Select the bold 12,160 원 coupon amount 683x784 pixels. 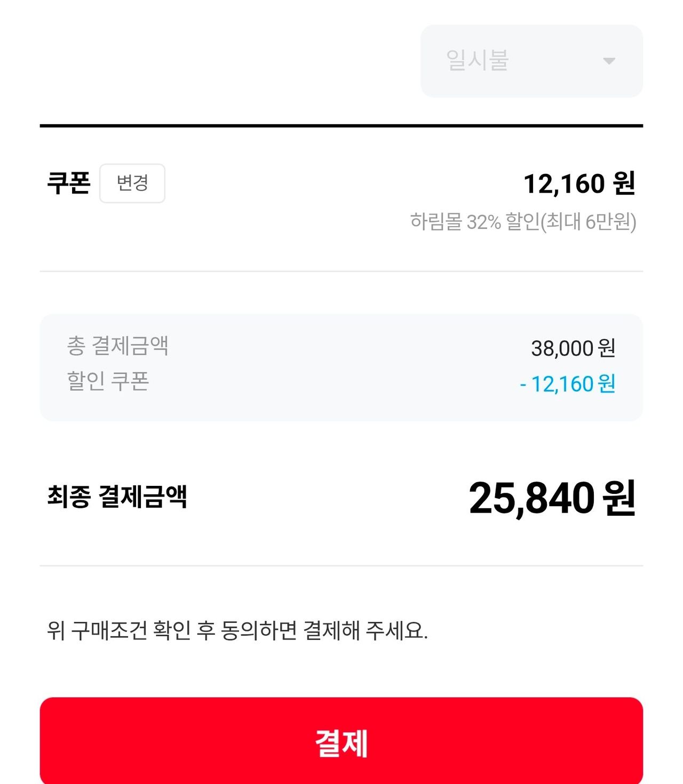tap(579, 184)
